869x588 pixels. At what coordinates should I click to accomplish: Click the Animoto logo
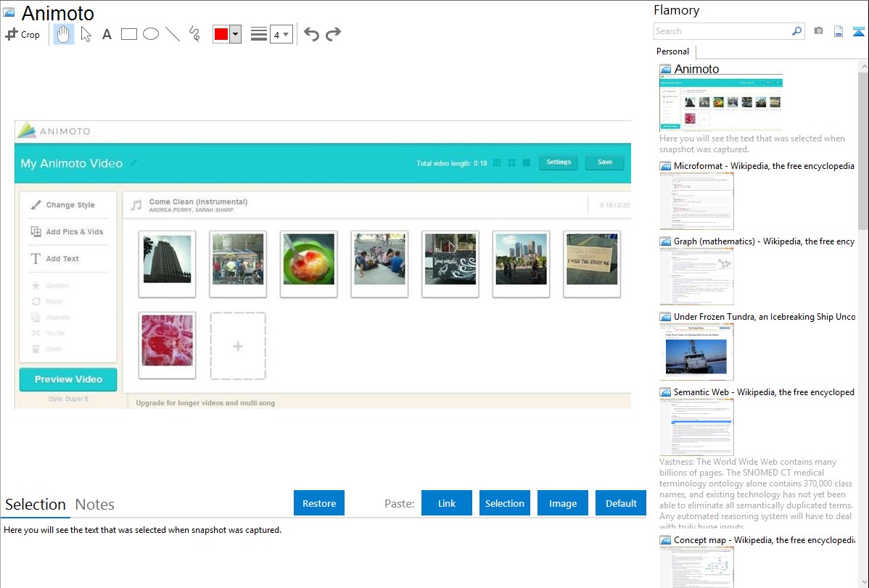(54, 131)
